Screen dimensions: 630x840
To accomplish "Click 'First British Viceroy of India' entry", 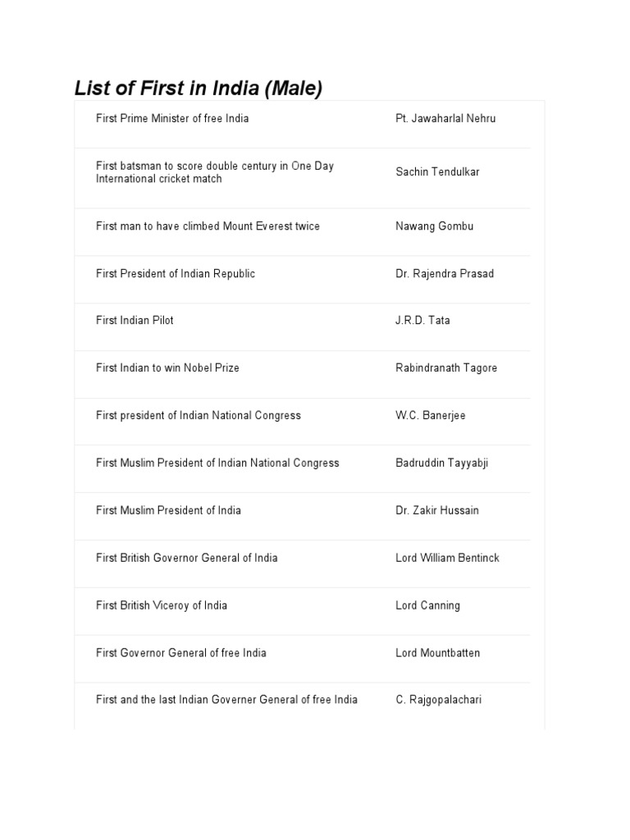I will pos(162,606).
